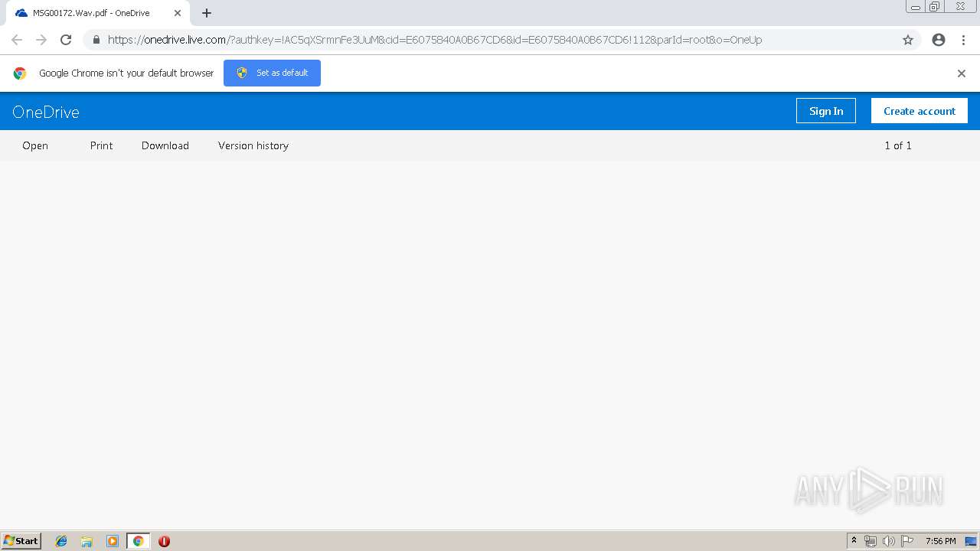
Task: Click the OneDrive logo text
Action: tap(46, 112)
